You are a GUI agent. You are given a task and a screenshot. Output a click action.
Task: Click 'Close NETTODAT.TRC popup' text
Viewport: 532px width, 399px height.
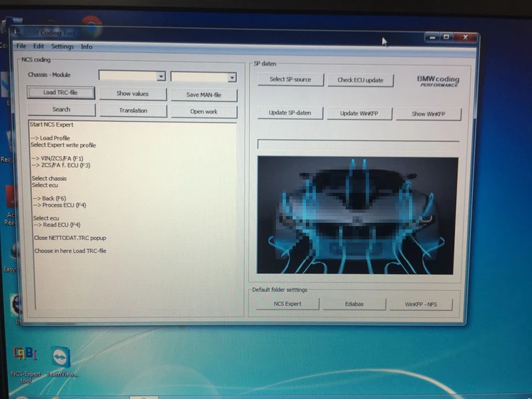pyautogui.click(x=70, y=238)
